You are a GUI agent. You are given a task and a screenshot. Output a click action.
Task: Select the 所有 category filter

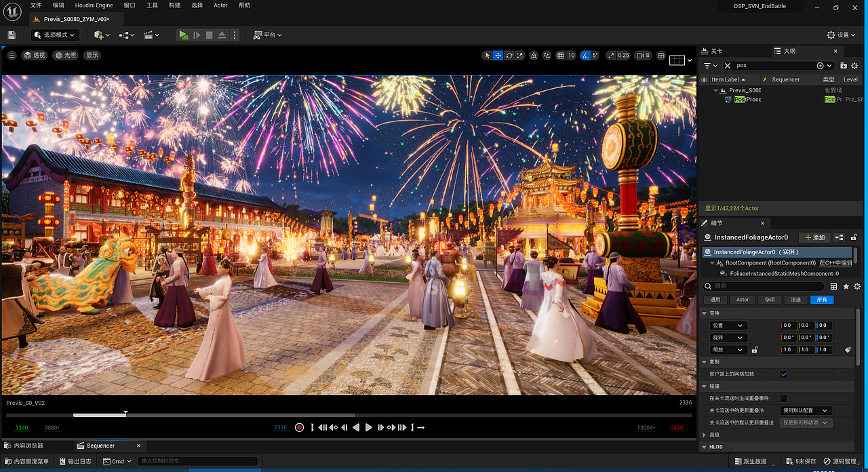[x=822, y=299]
